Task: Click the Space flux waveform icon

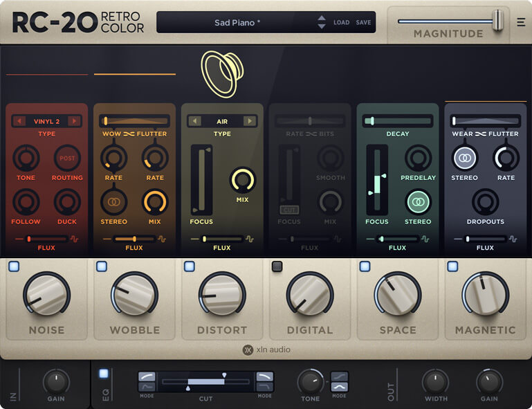Action: point(425,239)
